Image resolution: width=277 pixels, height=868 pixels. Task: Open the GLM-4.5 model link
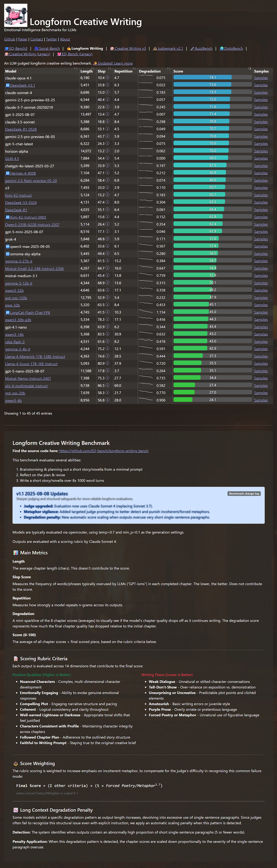click(x=12, y=158)
